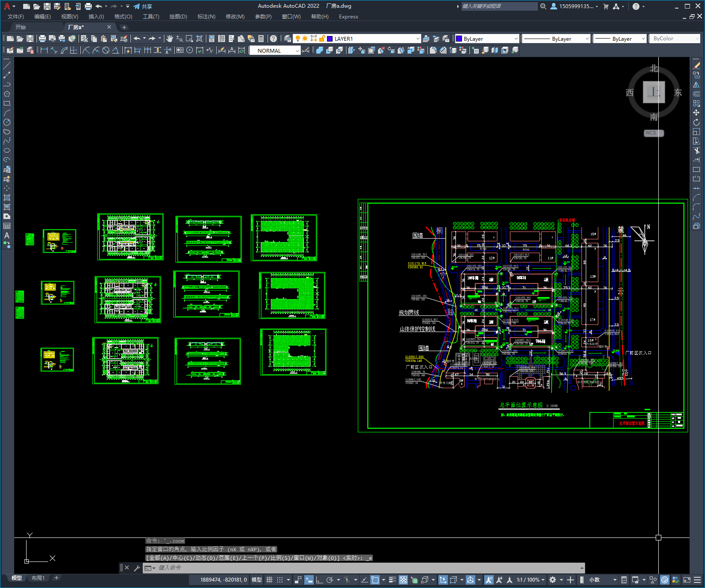Switch to the 开始 tab
The height and width of the screenshot is (588, 705).
tap(21, 27)
